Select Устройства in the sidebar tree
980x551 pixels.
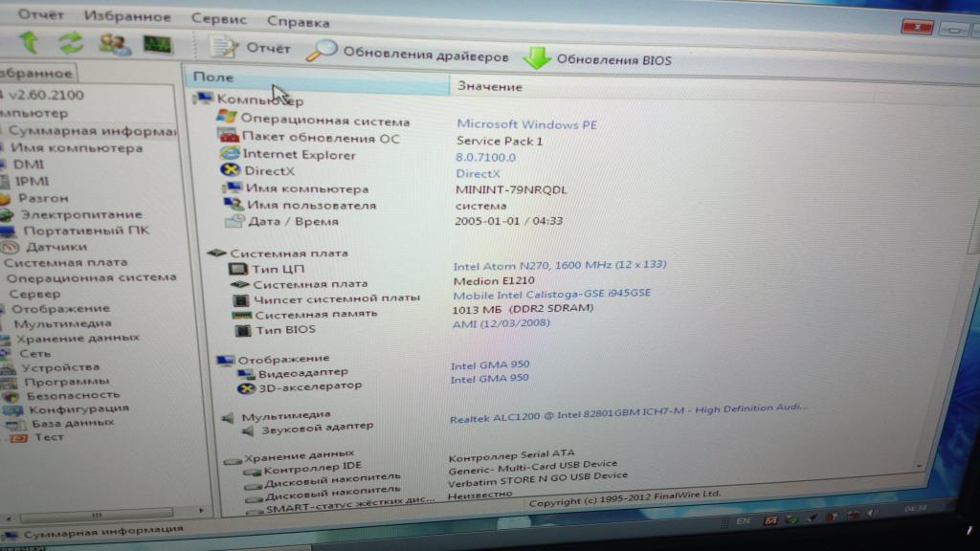[x=60, y=368]
